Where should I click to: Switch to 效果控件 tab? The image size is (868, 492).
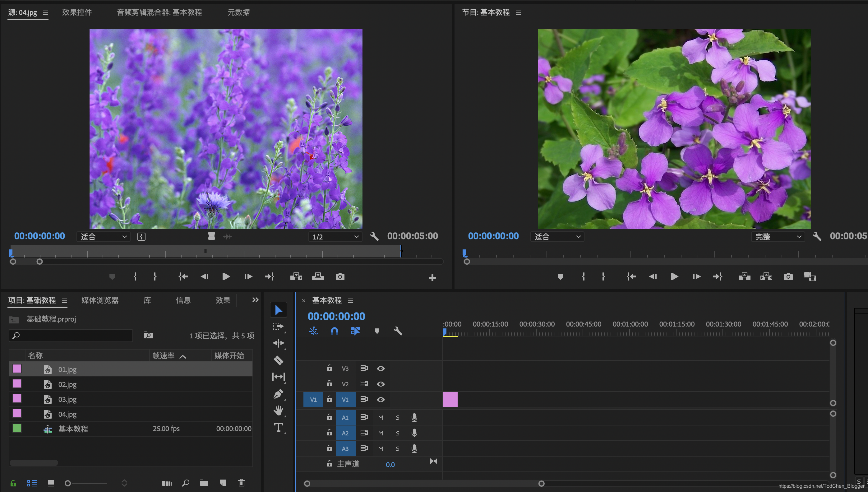(x=77, y=12)
